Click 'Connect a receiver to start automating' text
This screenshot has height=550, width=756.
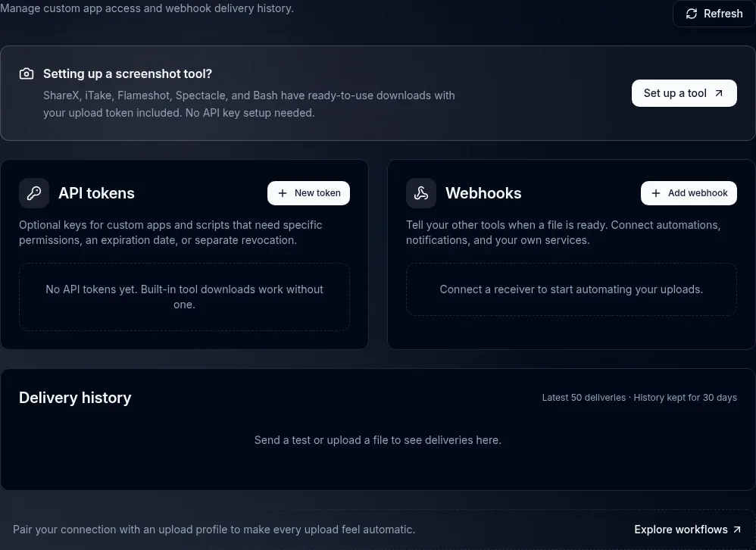tap(571, 289)
